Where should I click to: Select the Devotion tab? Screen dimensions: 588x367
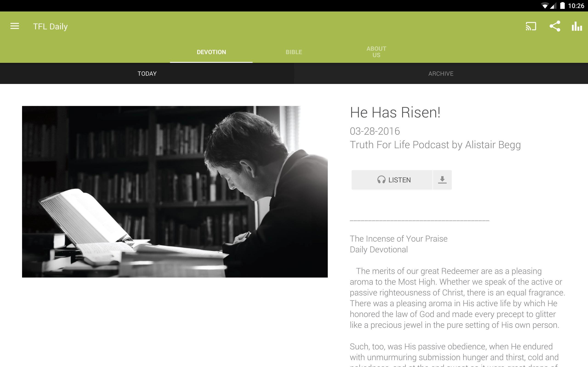coord(211,52)
